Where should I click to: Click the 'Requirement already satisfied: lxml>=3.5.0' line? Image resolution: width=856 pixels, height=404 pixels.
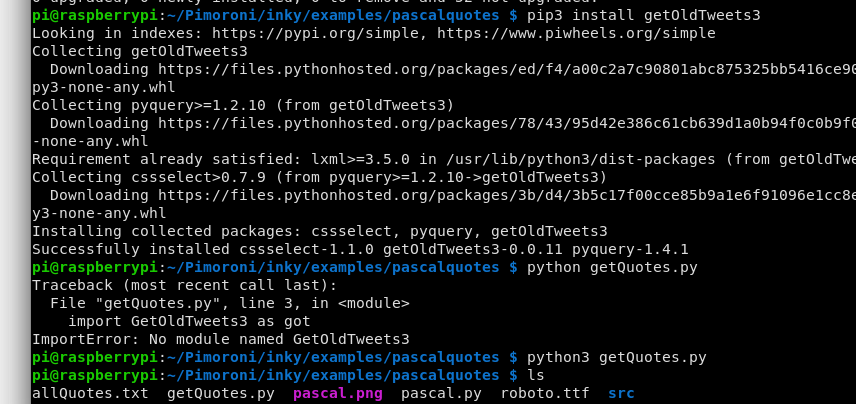pyautogui.click(x=444, y=159)
